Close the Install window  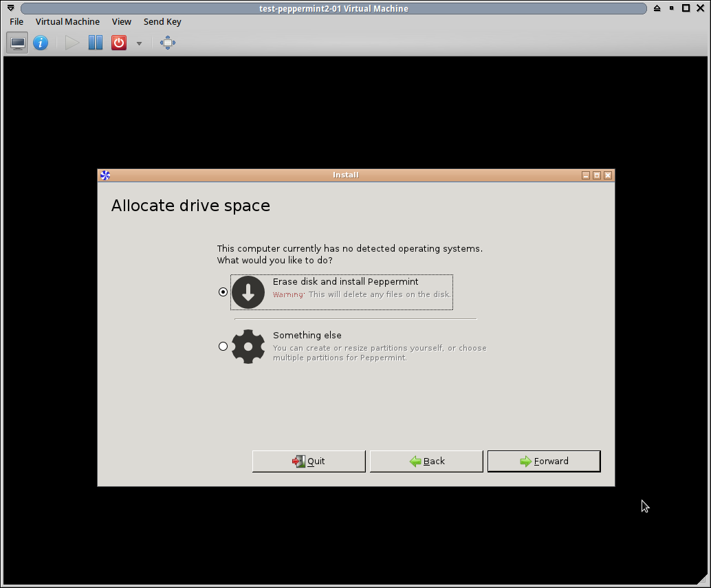608,175
